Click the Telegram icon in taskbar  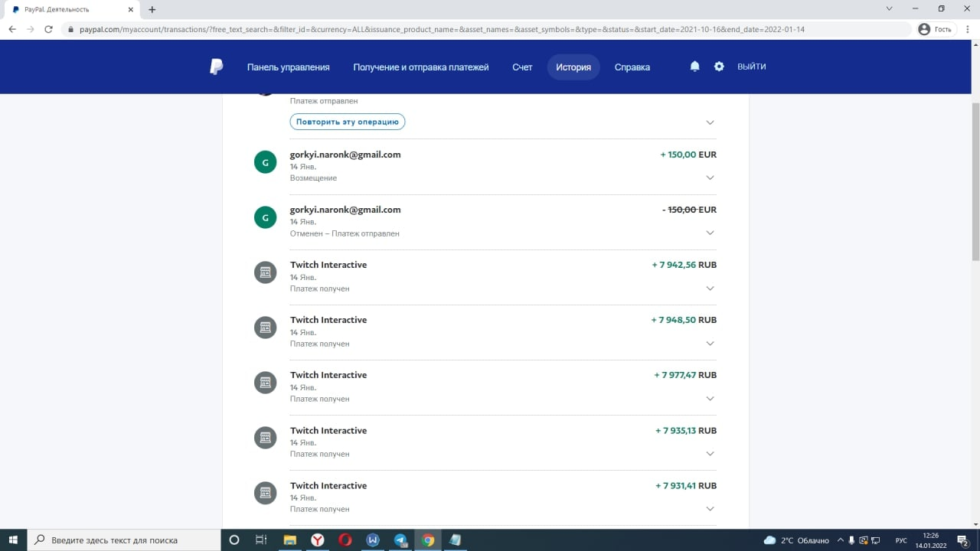coord(400,540)
